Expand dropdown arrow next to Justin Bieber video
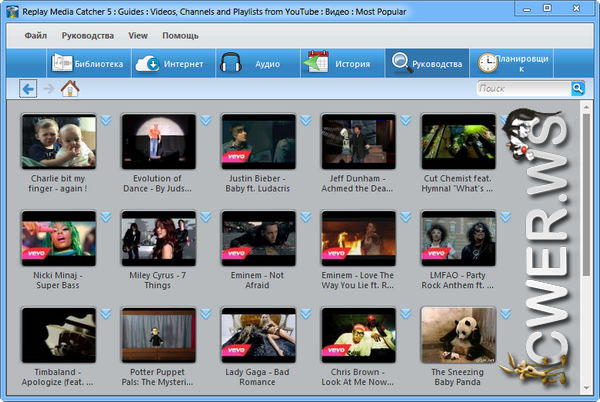The width and height of the screenshot is (600, 402). 305,121
